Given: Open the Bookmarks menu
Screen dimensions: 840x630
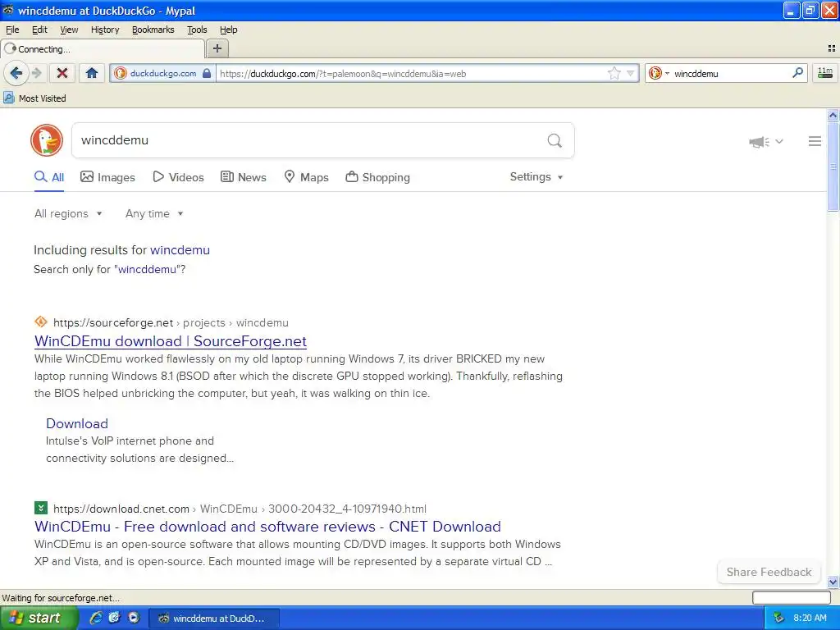Looking at the screenshot, I should [153, 30].
